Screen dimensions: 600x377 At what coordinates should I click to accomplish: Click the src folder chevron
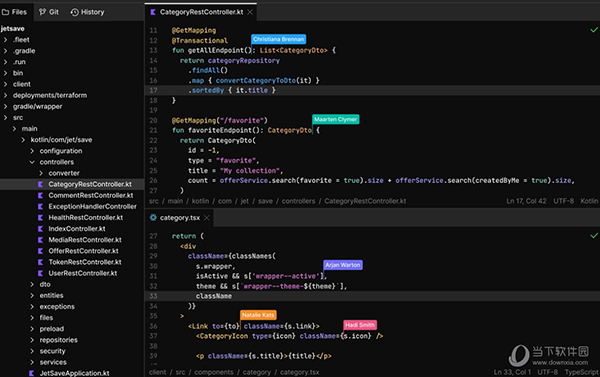tap(5, 118)
